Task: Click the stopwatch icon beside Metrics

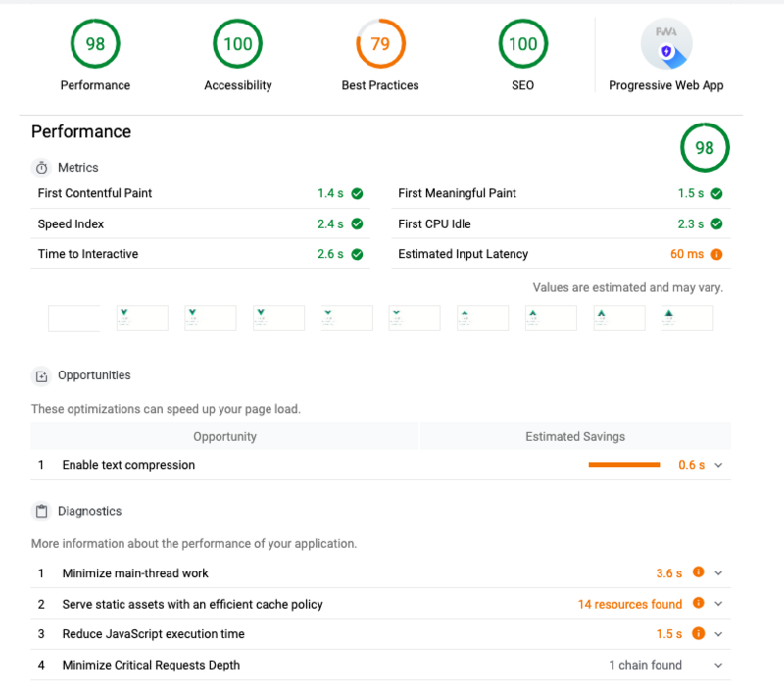Action: (x=42, y=168)
